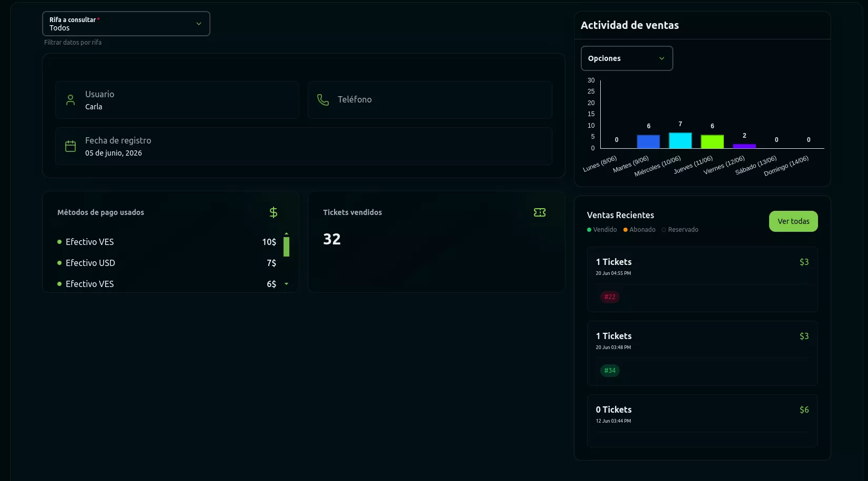
Task: Click the Lunes (8/06) axis label
Action: [x=600, y=164]
